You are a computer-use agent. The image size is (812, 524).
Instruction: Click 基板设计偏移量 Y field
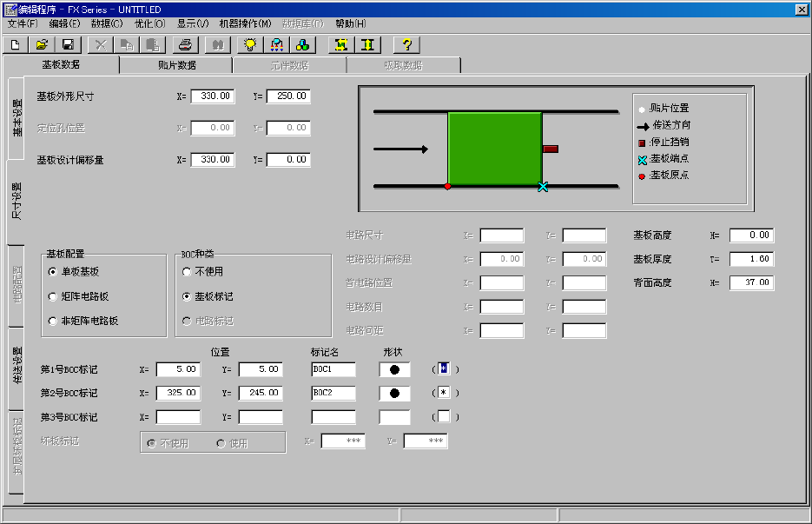click(288, 160)
